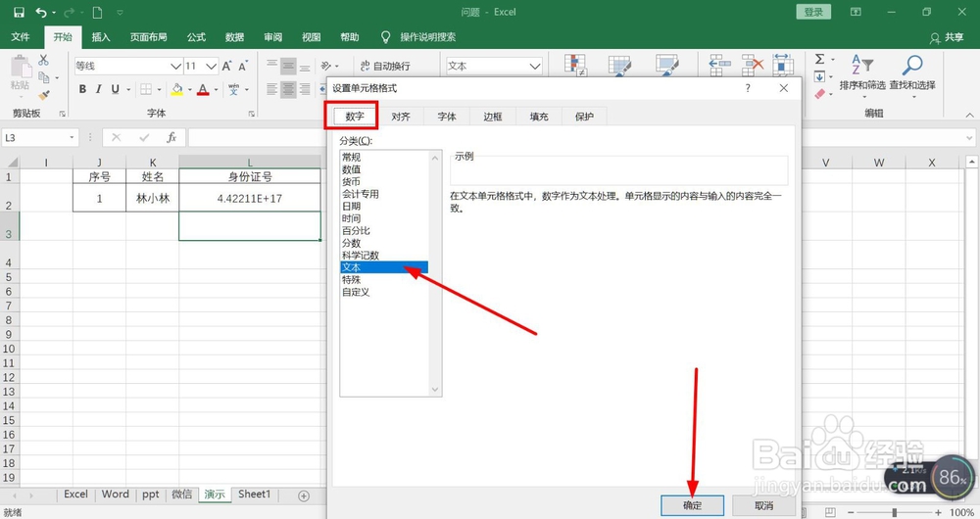
Task: Click 确定 to confirm cell format
Action: (693, 505)
